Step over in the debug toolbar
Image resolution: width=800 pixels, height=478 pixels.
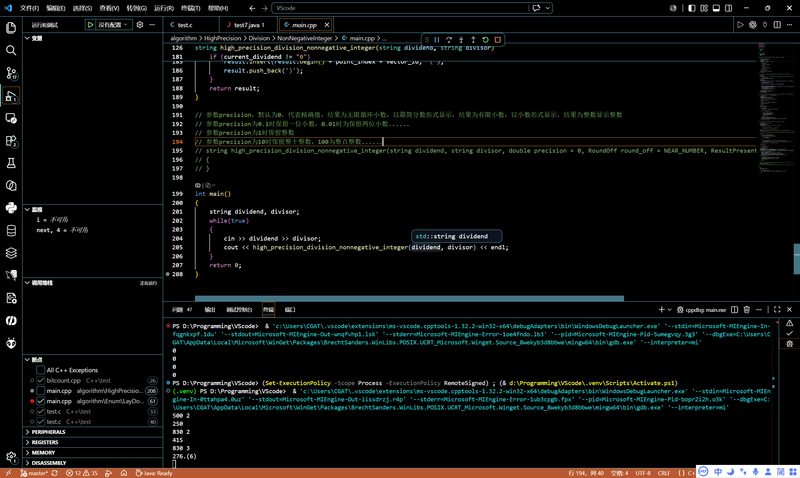(449, 39)
